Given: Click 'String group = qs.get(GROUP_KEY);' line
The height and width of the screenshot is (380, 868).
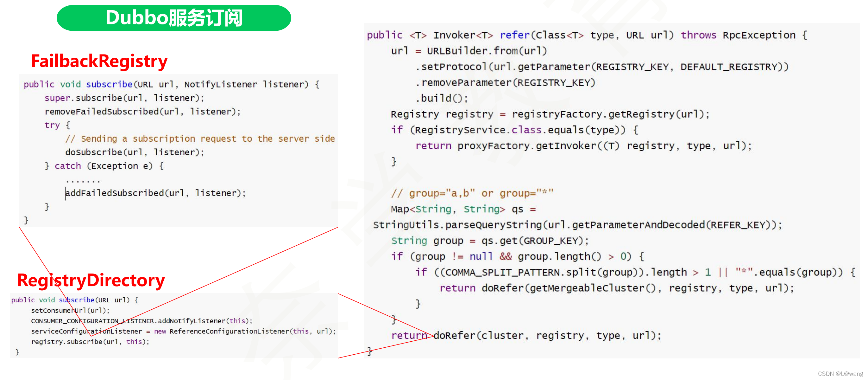Looking at the screenshot, I should (x=490, y=241).
